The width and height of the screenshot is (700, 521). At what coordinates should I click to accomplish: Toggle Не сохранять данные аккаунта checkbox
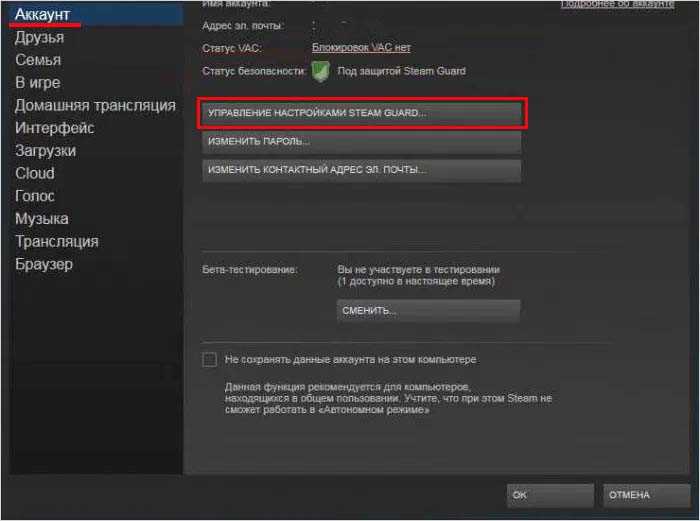tap(209, 359)
